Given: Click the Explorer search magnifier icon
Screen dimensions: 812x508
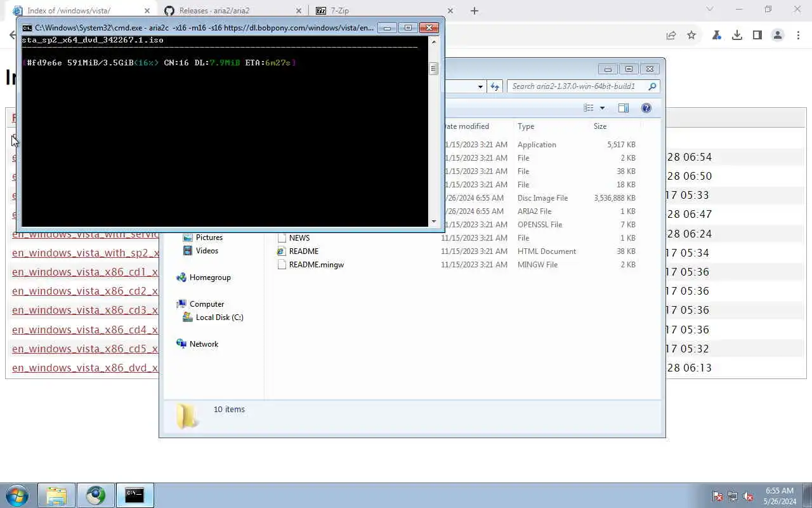Looking at the screenshot, I should coord(652,86).
